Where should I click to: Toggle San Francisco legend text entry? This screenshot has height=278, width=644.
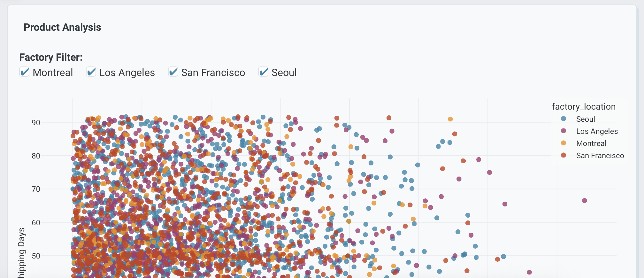(600, 156)
